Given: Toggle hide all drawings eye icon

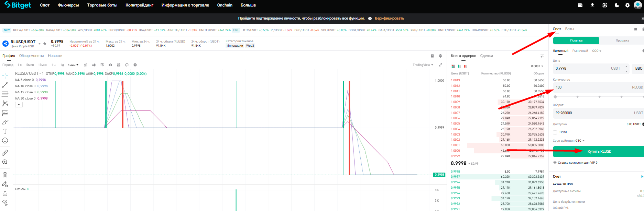Looking at the screenshot, I should [5, 202].
